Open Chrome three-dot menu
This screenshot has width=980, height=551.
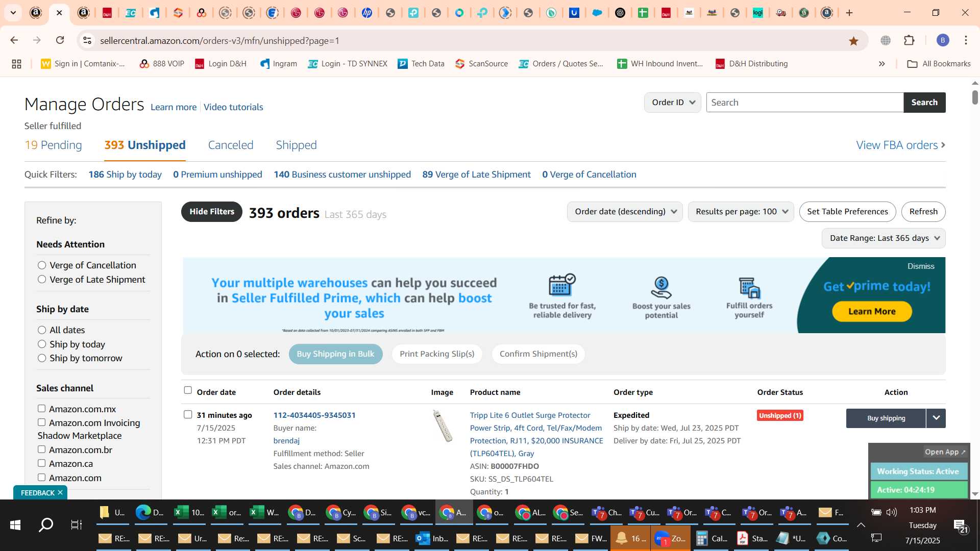pos(966,40)
